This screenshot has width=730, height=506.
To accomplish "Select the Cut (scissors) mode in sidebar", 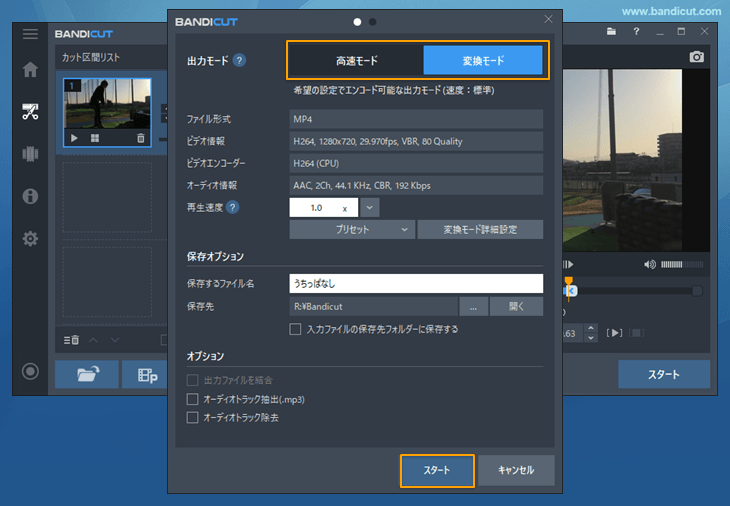I will 30,112.
